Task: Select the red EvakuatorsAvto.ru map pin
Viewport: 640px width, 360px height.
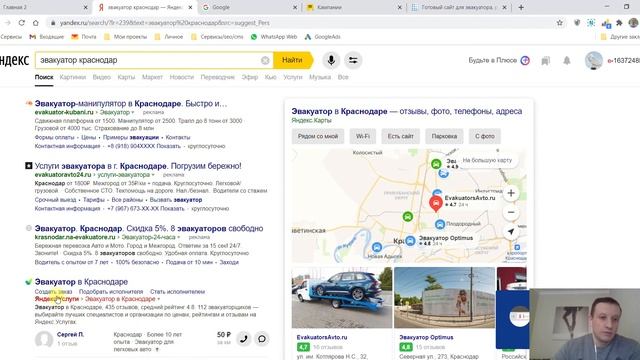Action: [436, 203]
